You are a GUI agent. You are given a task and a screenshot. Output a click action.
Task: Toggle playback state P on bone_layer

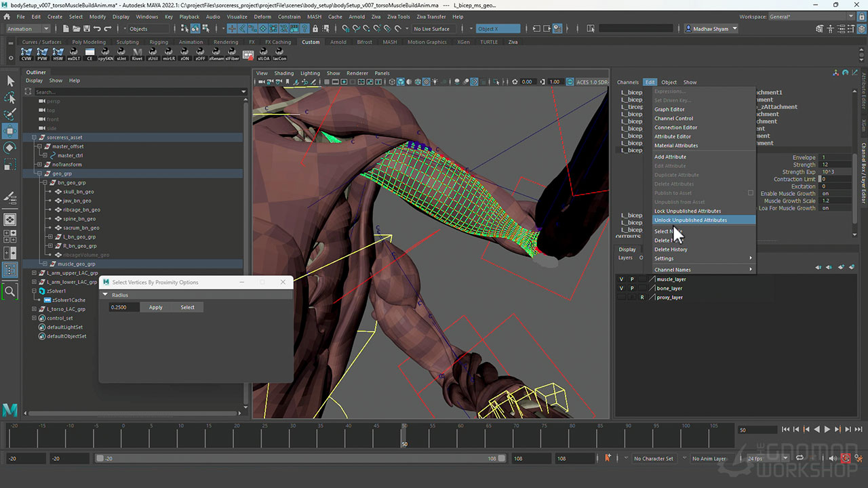point(632,288)
